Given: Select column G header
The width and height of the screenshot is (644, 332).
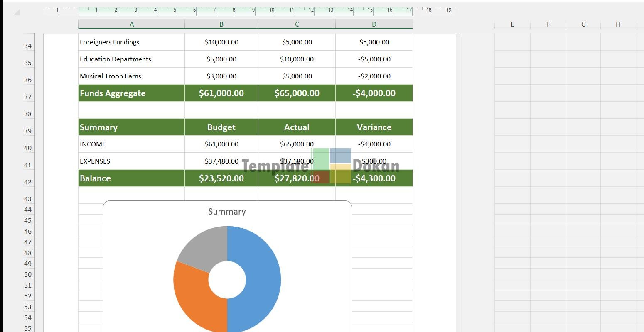Looking at the screenshot, I should pos(583,24).
